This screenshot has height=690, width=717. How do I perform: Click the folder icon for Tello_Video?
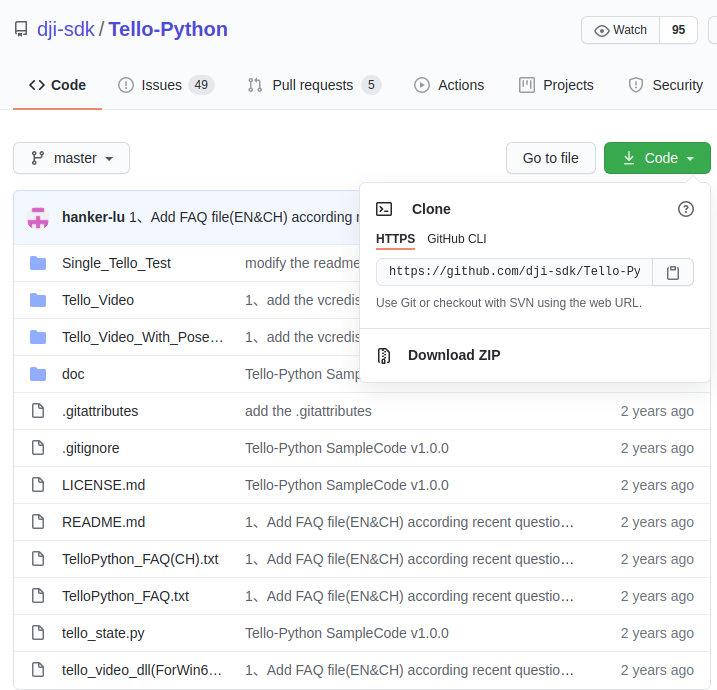38,300
